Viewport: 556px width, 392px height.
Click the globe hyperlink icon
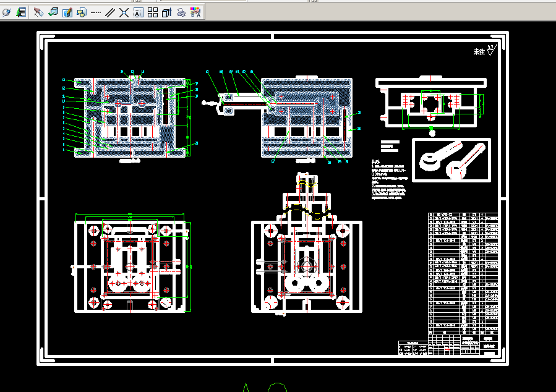click(x=6, y=13)
